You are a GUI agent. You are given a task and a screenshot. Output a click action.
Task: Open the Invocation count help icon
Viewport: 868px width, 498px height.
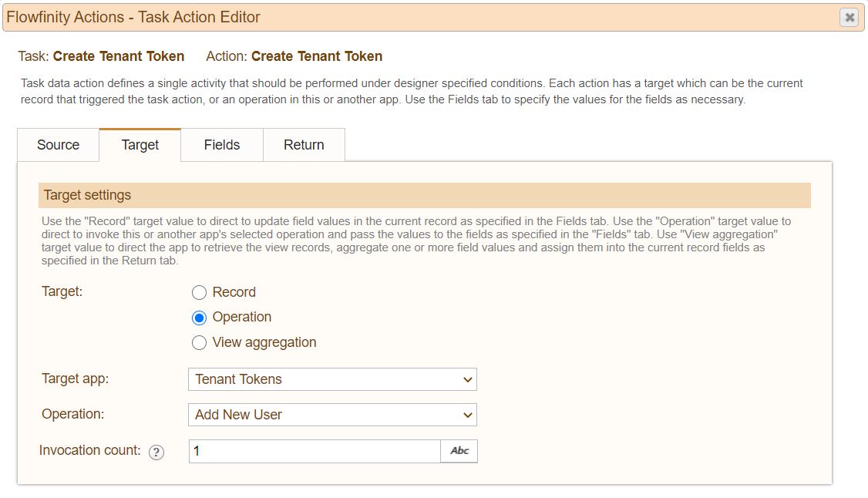coord(156,453)
